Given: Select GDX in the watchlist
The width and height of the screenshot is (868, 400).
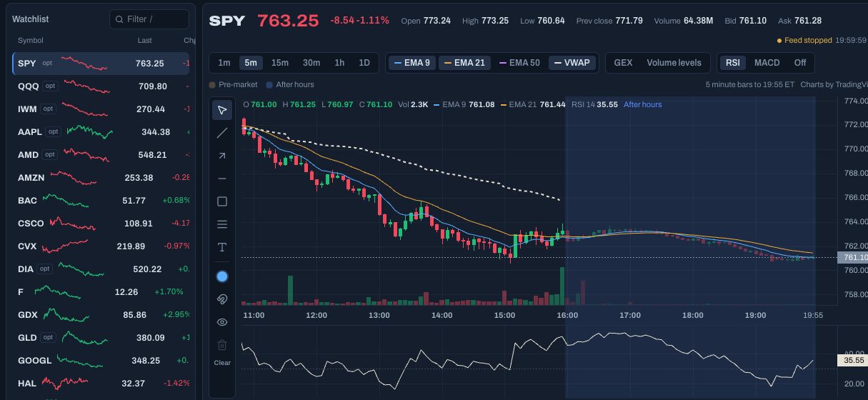Looking at the screenshot, I should [101, 315].
